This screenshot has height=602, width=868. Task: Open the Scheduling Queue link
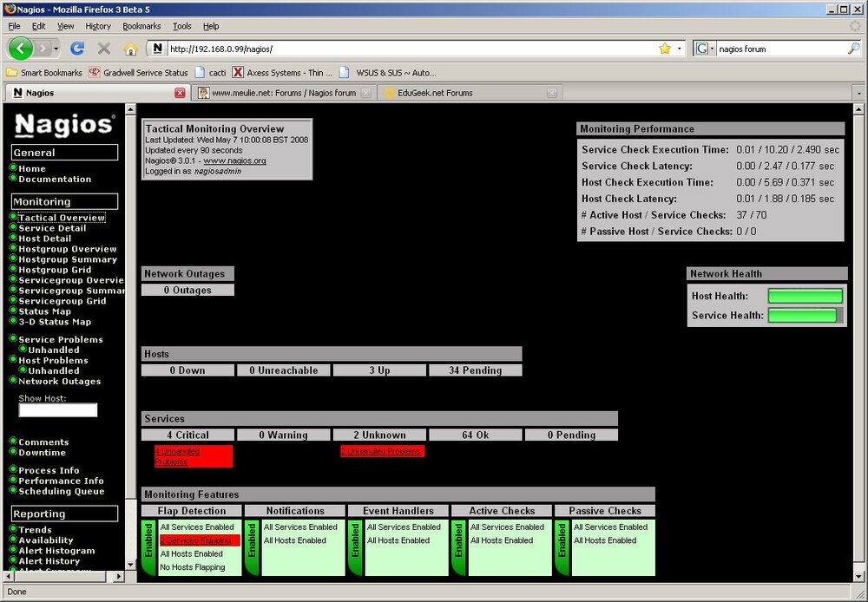click(62, 491)
